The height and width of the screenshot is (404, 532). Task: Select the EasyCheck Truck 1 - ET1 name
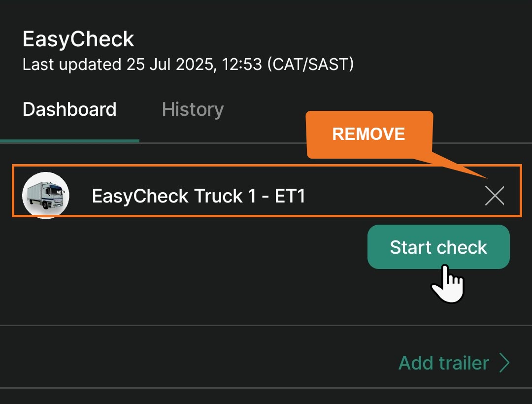click(199, 196)
